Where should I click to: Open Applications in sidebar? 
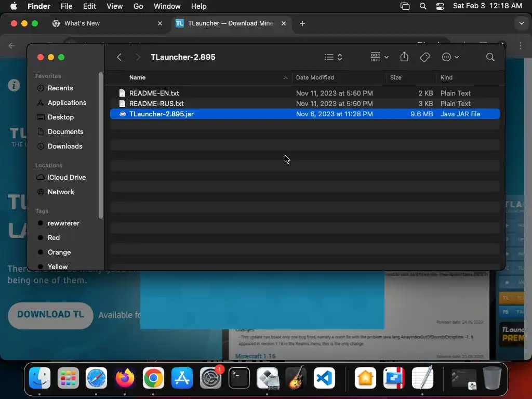(67, 102)
